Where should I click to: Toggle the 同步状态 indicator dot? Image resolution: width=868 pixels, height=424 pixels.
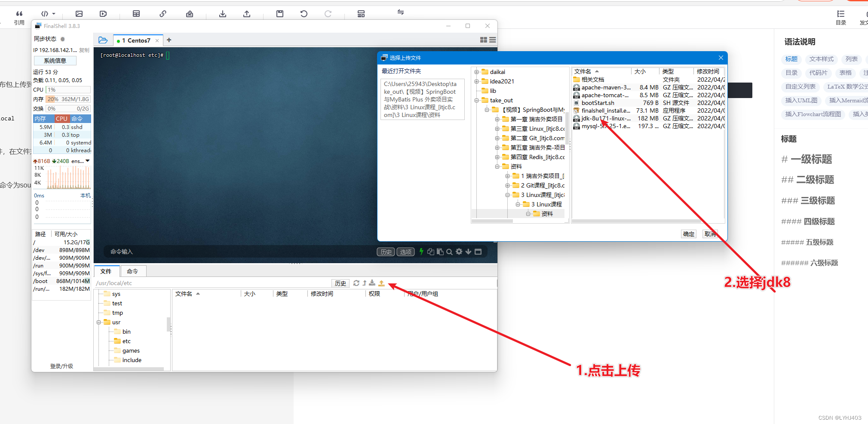click(x=62, y=39)
